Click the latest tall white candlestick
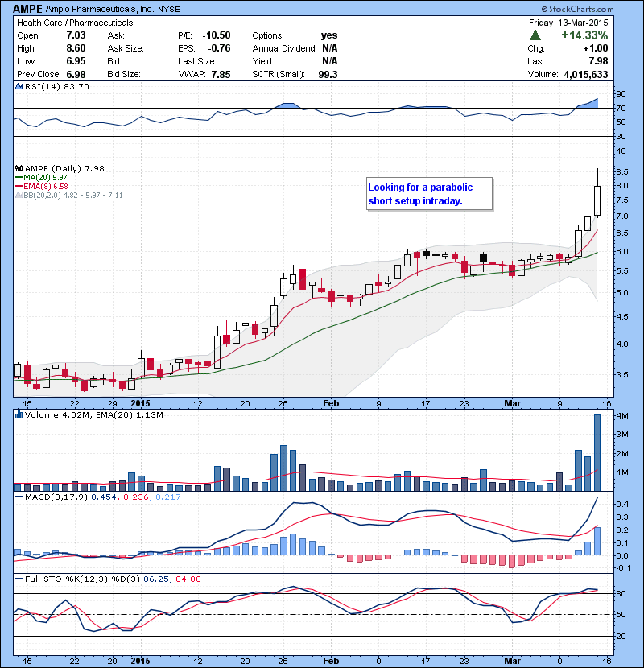644x668 pixels. coord(597,200)
